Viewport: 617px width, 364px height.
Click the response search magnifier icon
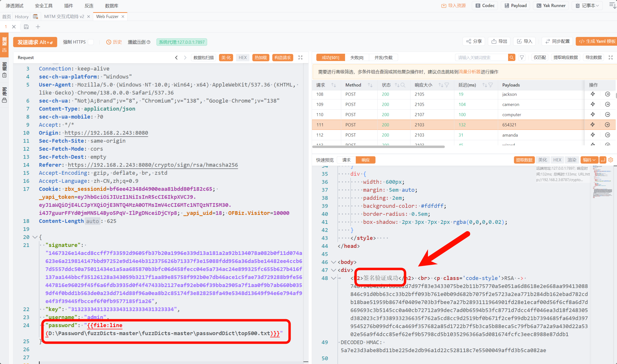[x=511, y=58]
